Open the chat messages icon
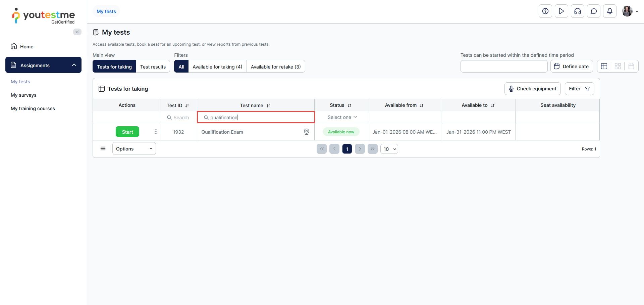 (x=593, y=11)
